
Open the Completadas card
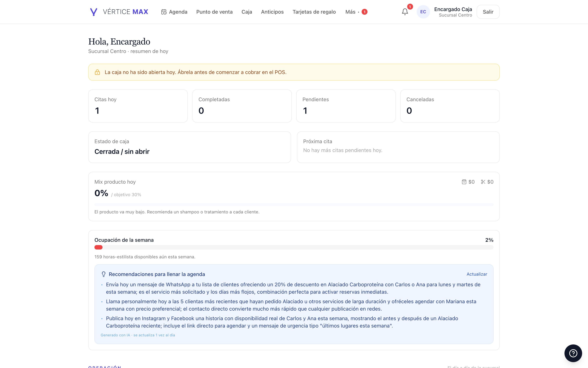coord(242,106)
